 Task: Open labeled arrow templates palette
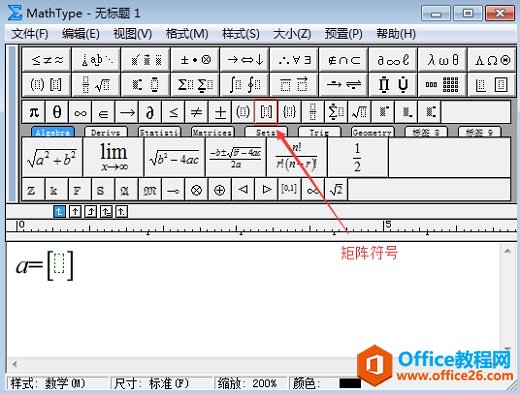[x=344, y=84]
